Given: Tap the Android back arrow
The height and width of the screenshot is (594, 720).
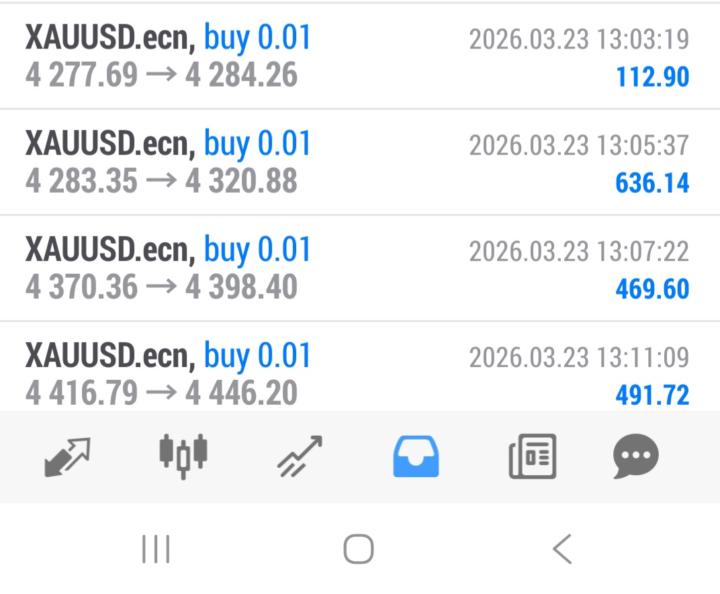Looking at the screenshot, I should (562, 549).
